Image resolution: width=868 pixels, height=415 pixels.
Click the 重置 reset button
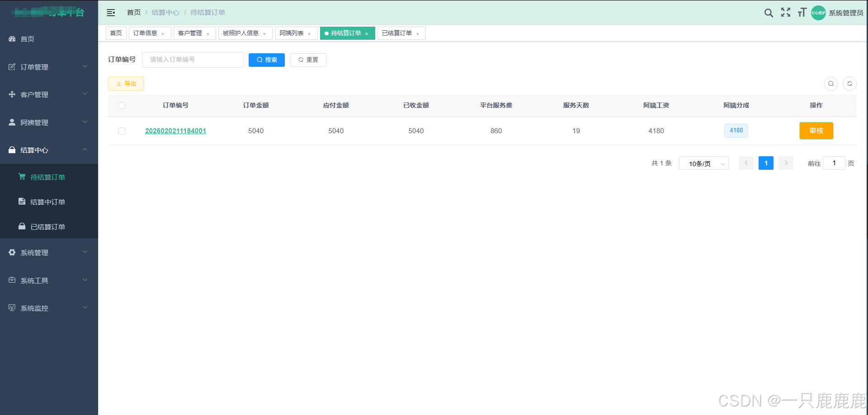coord(308,60)
